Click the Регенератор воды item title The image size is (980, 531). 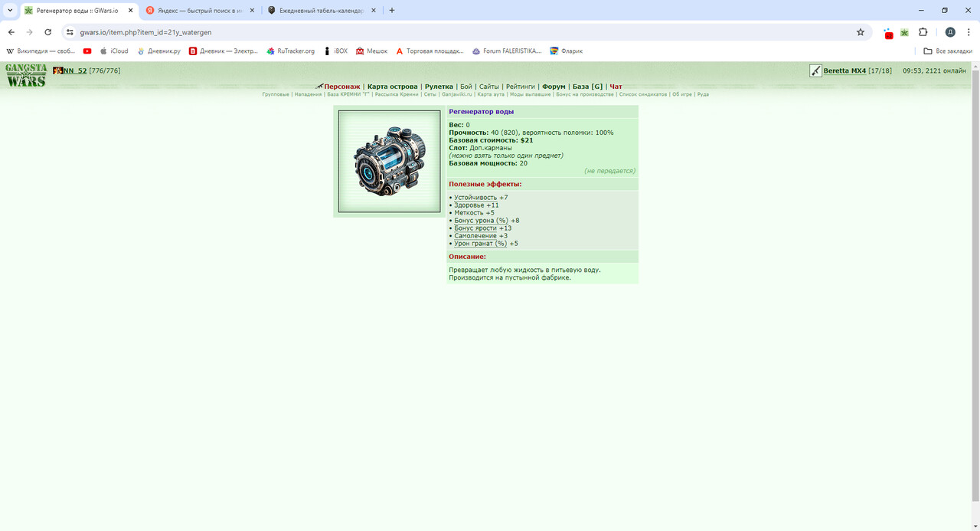[x=481, y=112]
